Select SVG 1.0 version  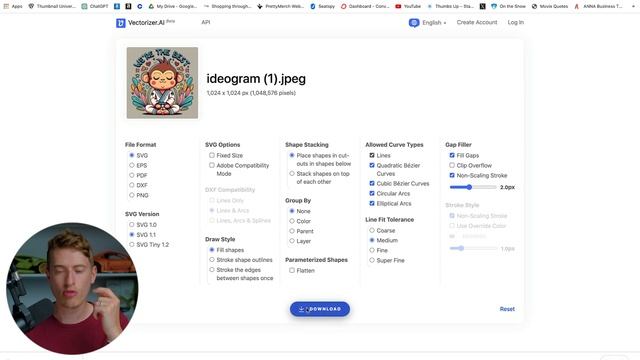coord(132,224)
